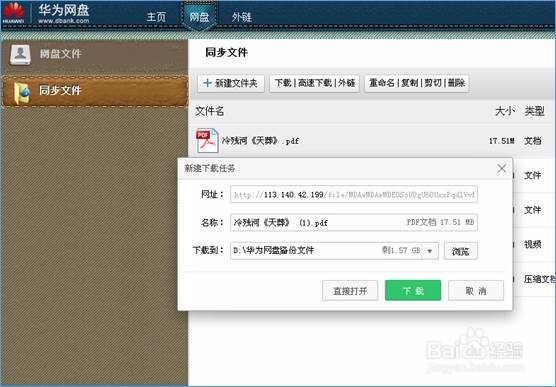Viewport: 556px width, 387px height.
Task: Select file 冷残河《天葬》.pdf in the list
Action: coord(260,141)
